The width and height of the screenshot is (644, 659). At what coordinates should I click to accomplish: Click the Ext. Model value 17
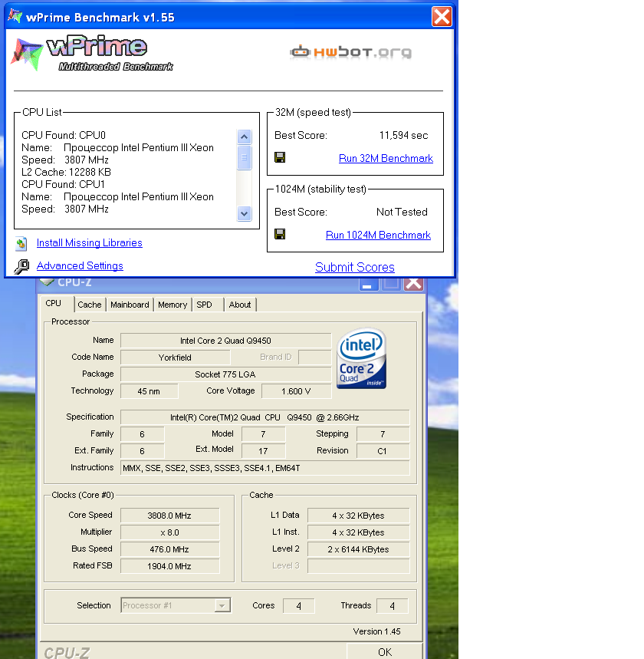click(264, 451)
